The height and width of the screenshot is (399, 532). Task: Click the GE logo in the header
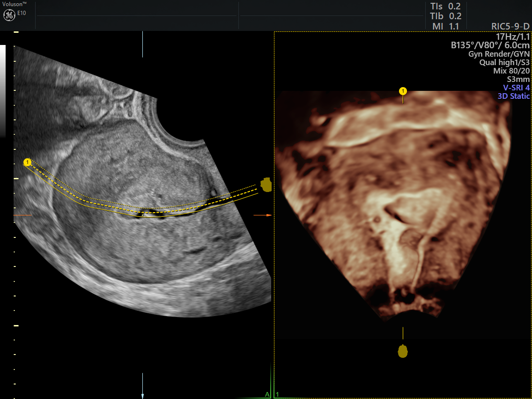[9, 15]
